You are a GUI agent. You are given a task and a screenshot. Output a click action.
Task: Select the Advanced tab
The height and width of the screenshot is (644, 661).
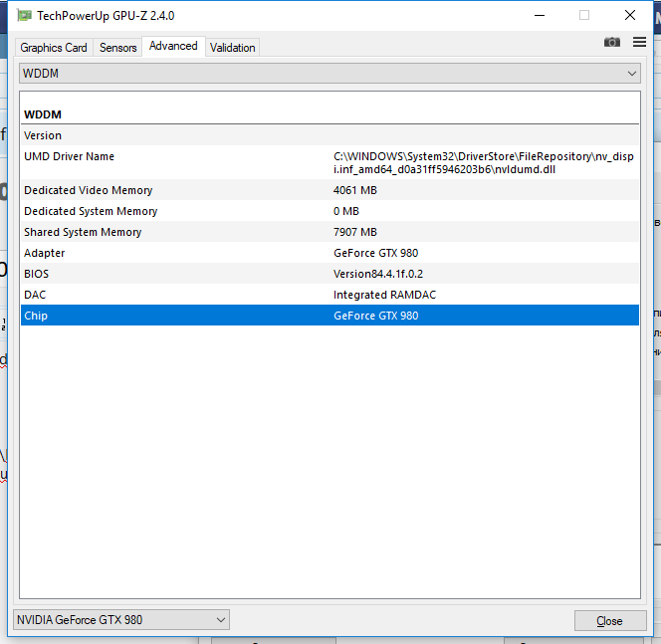173,46
